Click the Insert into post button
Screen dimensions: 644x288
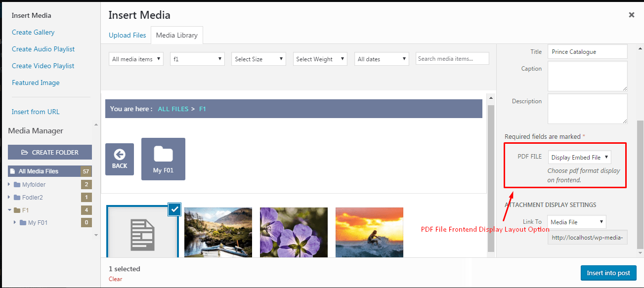[608, 273]
